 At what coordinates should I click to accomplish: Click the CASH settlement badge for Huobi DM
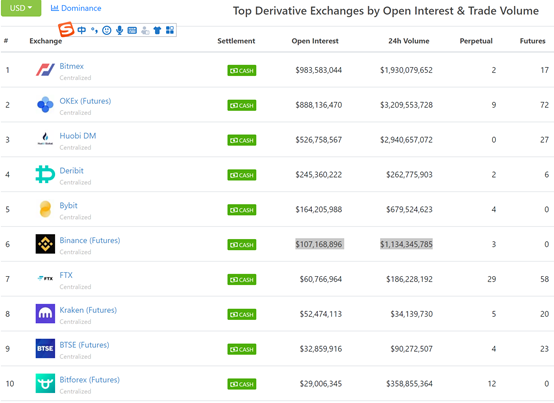click(242, 140)
